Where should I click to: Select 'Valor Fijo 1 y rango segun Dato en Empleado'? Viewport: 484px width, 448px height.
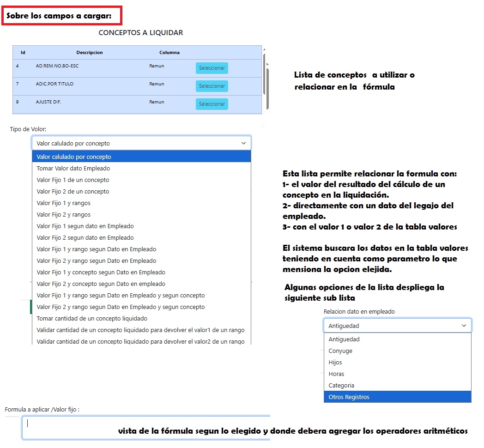click(x=141, y=249)
